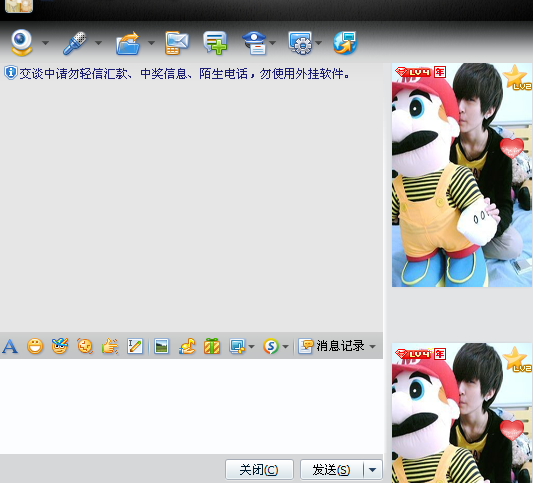Click 发送(S) send button

[331, 470]
